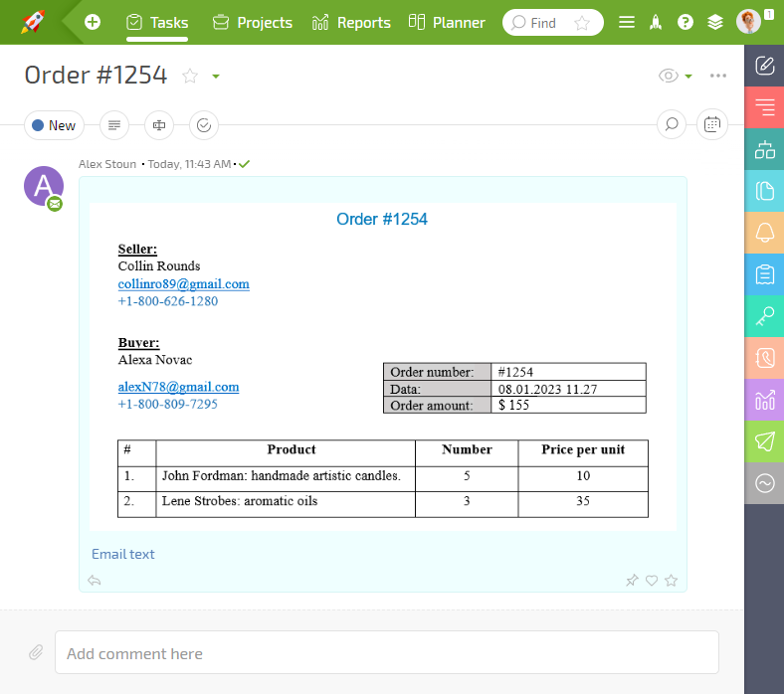Image resolution: width=784 pixels, height=694 pixels.
Task: Click the paperclip attach icon
Action: pos(36,652)
